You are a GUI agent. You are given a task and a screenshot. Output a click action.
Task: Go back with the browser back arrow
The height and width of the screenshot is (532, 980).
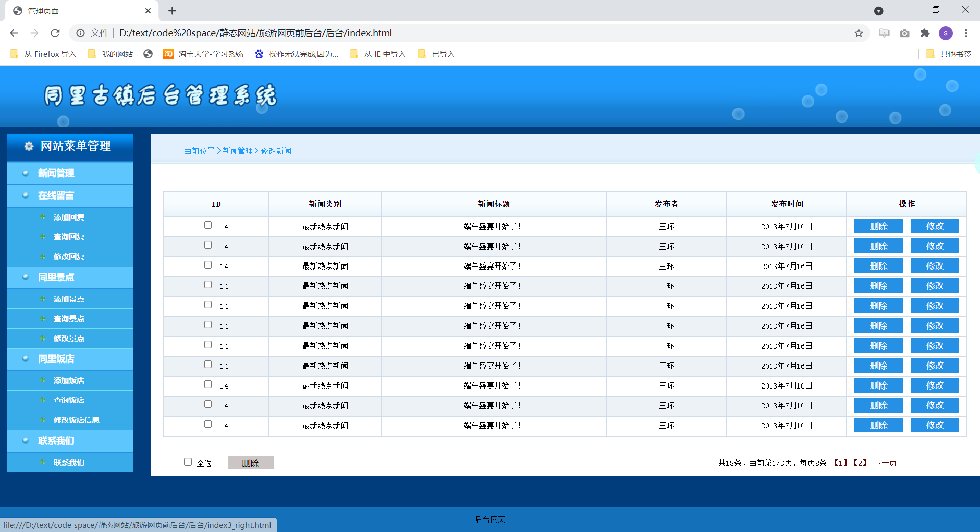tap(14, 33)
